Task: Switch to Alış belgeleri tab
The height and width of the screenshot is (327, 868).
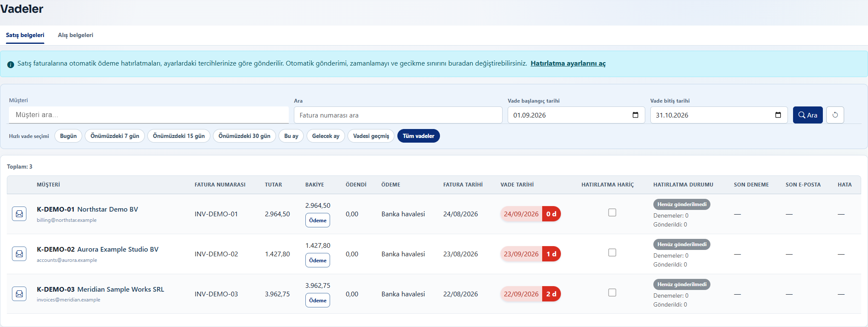Action: pyautogui.click(x=75, y=35)
